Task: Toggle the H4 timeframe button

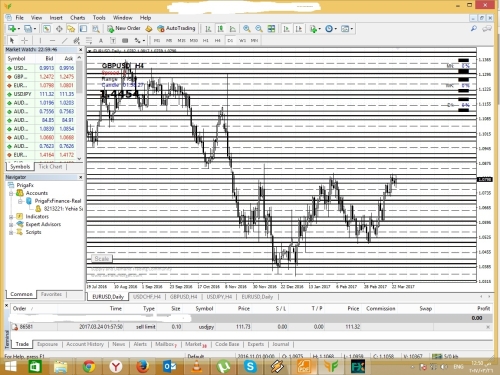Action: [218, 41]
